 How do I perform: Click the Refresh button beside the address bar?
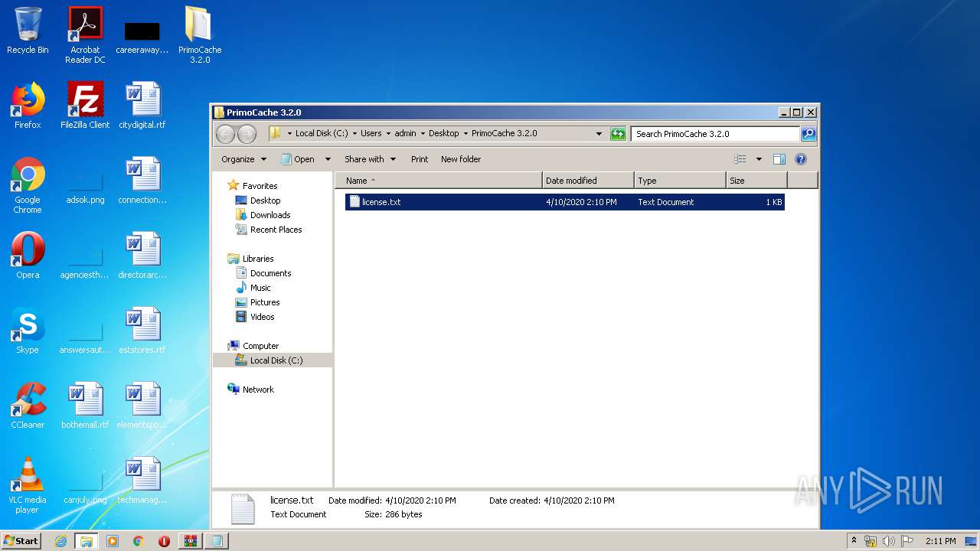[x=618, y=134]
